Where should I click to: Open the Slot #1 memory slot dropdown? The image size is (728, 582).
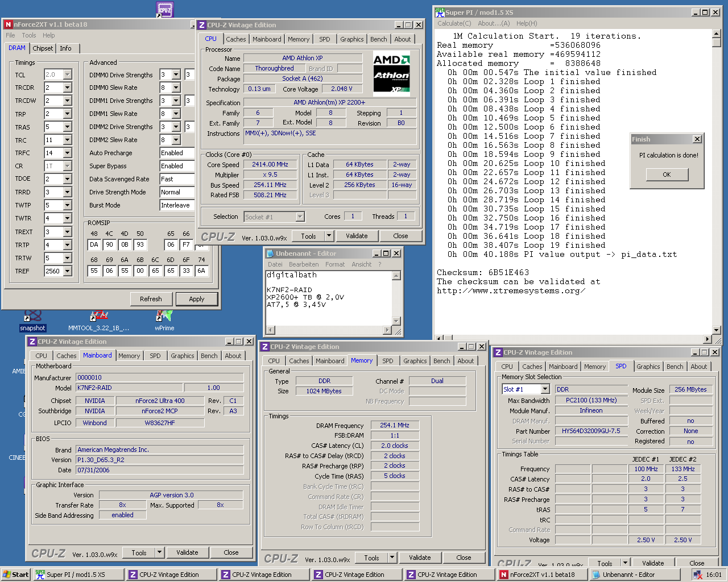(x=545, y=389)
